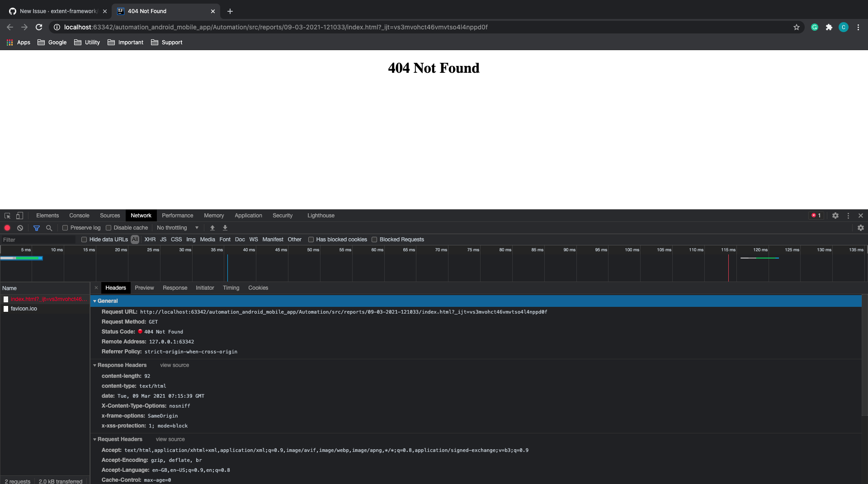The height and width of the screenshot is (484, 868).
Task: Close the 404 Not Found tab
Action: click(213, 11)
